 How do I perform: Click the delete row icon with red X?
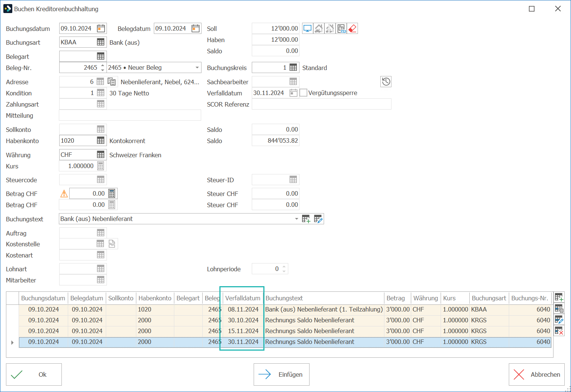(x=559, y=331)
